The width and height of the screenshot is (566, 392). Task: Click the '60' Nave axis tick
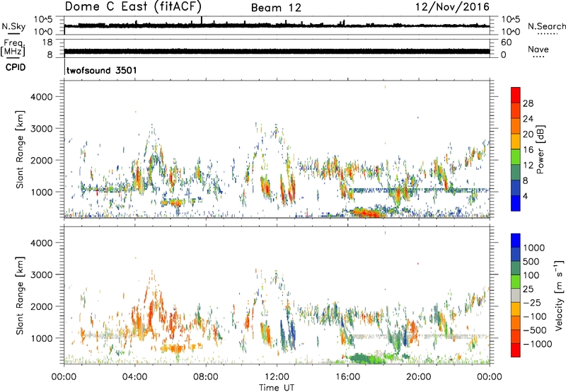click(506, 42)
